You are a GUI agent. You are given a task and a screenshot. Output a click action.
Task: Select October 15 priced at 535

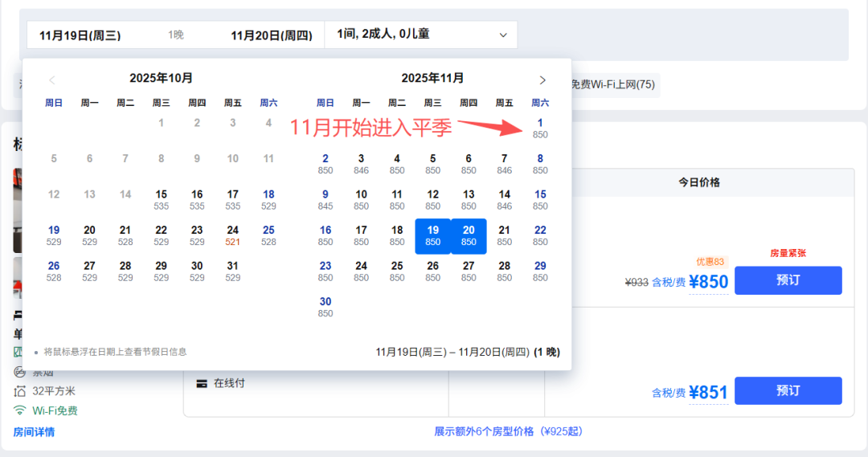click(x=161, y=200)
